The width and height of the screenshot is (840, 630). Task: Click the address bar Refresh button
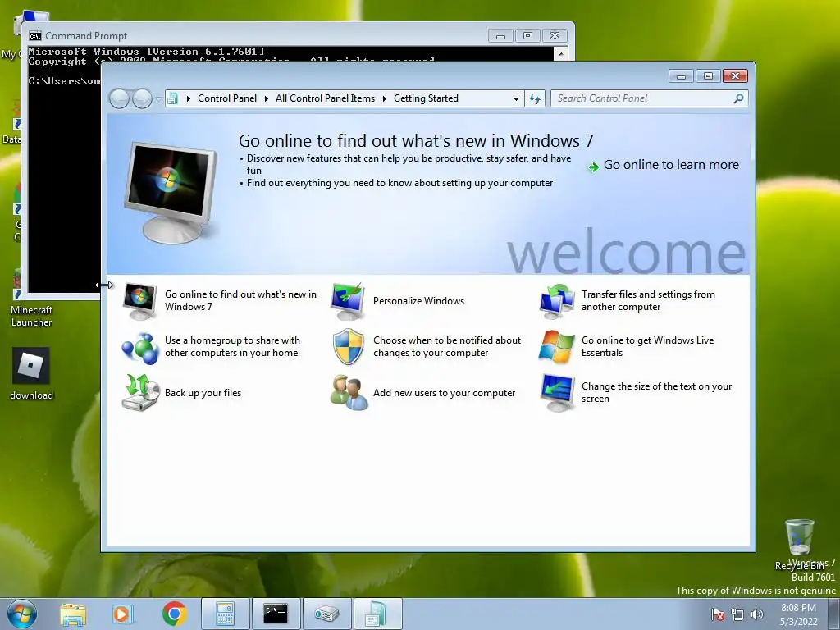click(x=535, y=98)
